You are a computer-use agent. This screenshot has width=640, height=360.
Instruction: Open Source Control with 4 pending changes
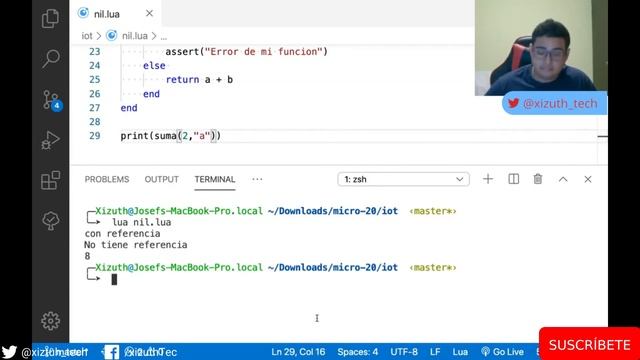51,100
